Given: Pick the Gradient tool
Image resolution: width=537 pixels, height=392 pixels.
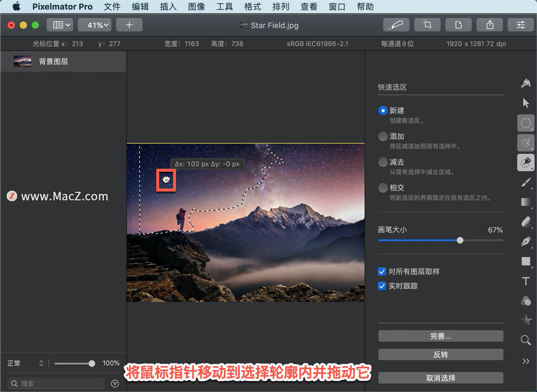Looking at the screenshot, I should pos(526,202).
